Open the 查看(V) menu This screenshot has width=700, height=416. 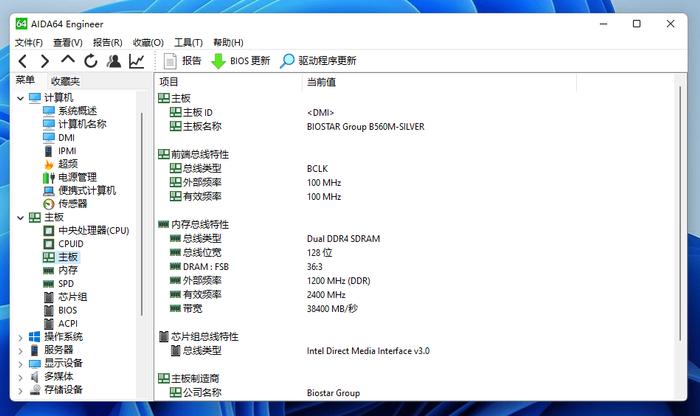tap(68, 42)
